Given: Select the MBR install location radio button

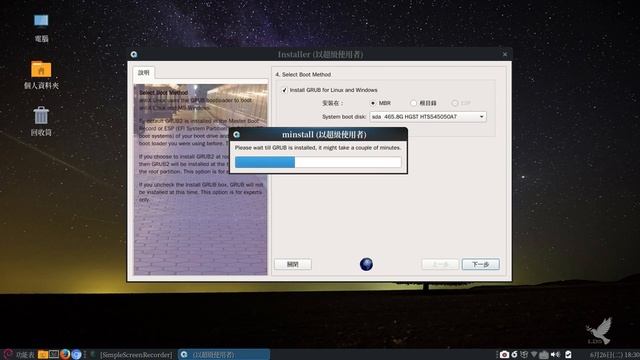Looking at the screenshot, I should coord(373,103).
